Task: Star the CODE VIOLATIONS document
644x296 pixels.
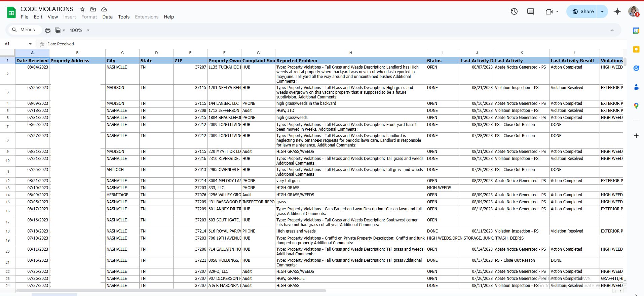Action: pyautogui.click(x=82, y=9)
